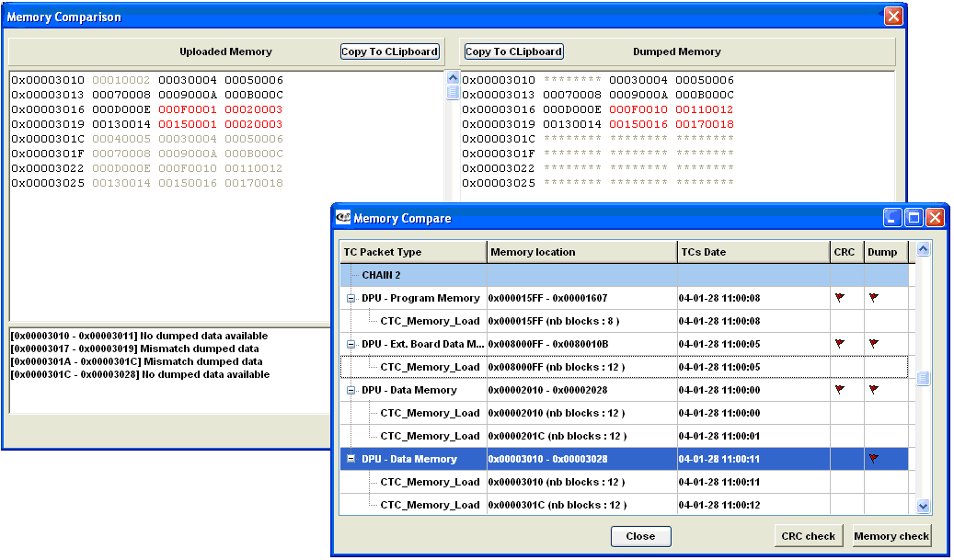Click the Memory Compare title bar icon

343,218
